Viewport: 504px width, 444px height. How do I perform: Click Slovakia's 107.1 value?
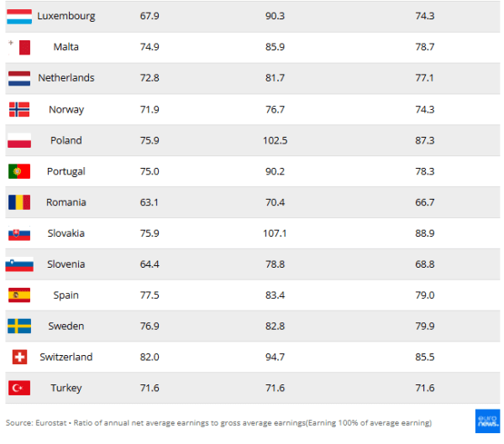(275, 233)
